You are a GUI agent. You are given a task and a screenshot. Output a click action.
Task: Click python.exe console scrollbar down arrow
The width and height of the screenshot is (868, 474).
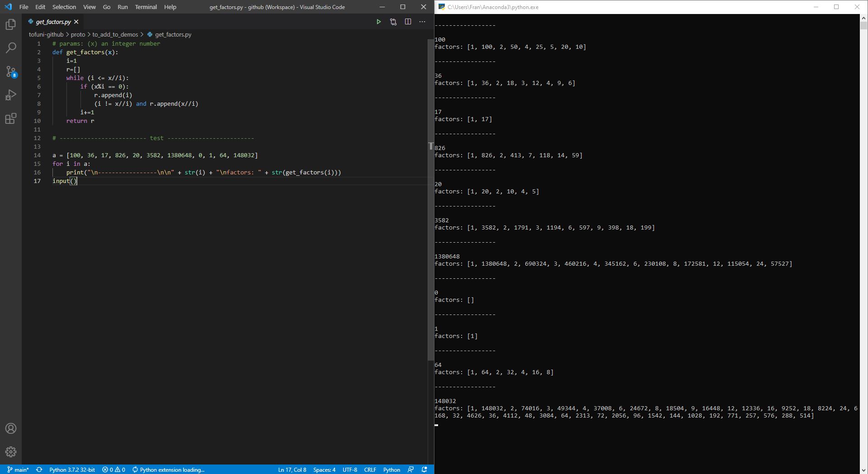(x=863, y=470)
